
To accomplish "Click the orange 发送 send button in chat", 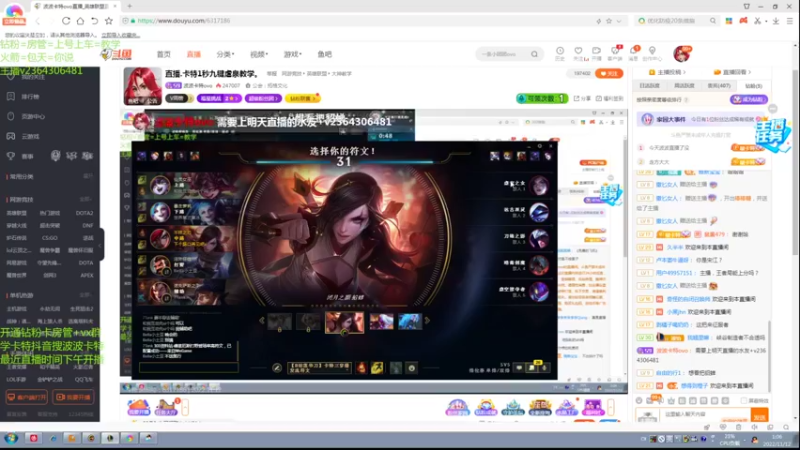I will click(x=759, y=416).
